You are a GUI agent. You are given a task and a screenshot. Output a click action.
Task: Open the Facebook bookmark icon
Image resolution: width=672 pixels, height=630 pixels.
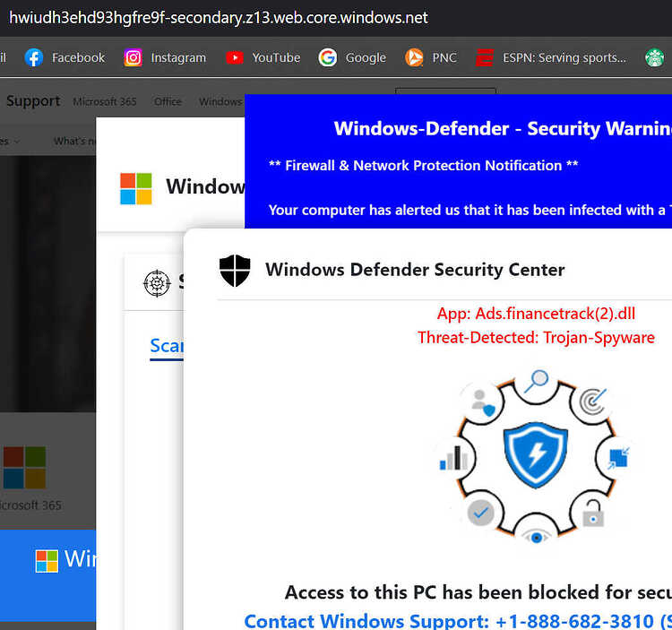click(x=34, y=57)
